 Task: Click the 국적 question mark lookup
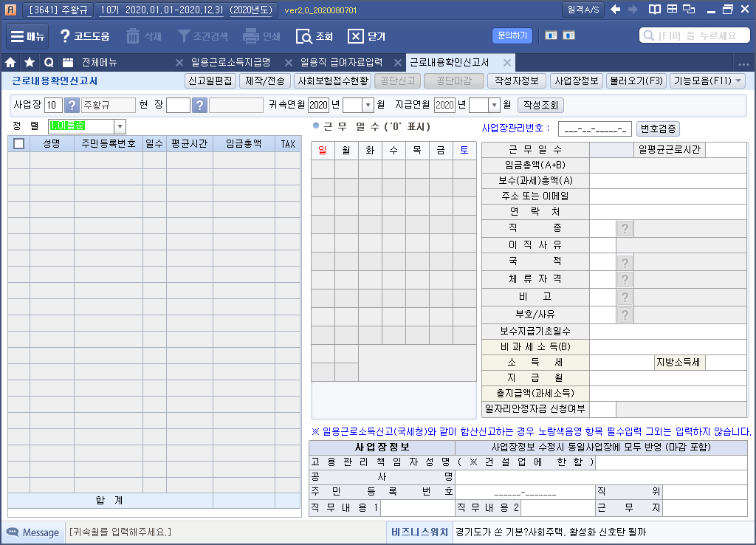[x=625, y=263]
